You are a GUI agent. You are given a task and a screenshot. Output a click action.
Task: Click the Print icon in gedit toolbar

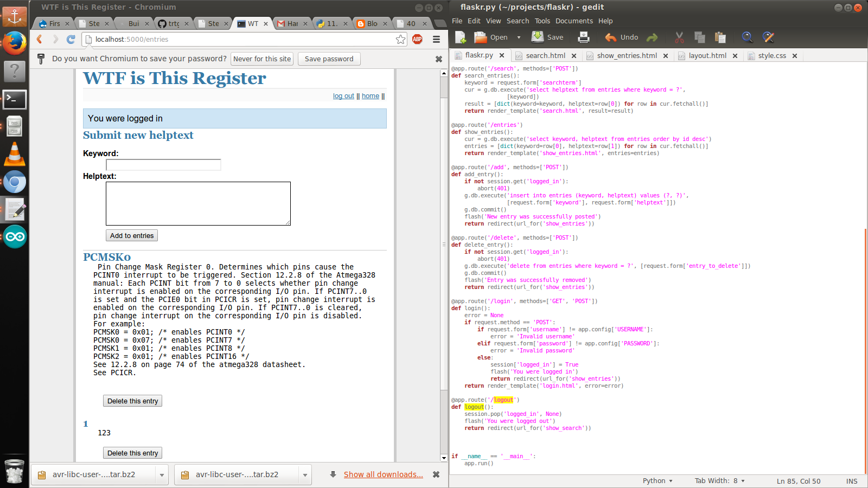point(584,37)
